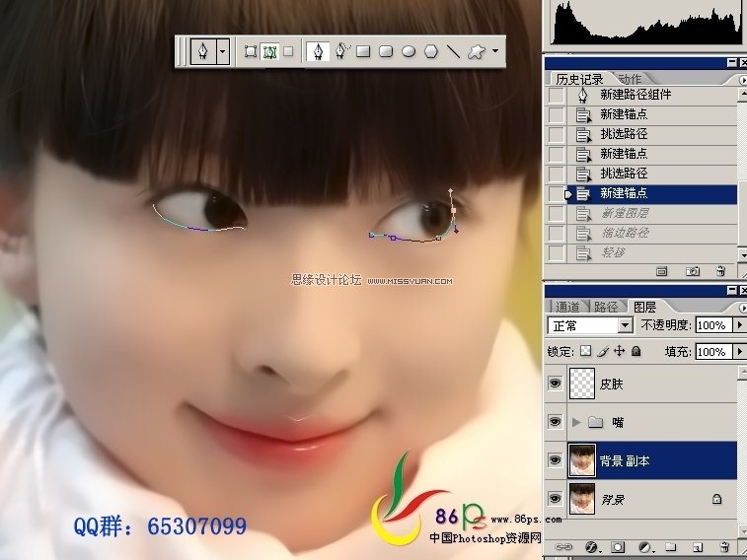Toggle lock position move icon

(619, 351)
